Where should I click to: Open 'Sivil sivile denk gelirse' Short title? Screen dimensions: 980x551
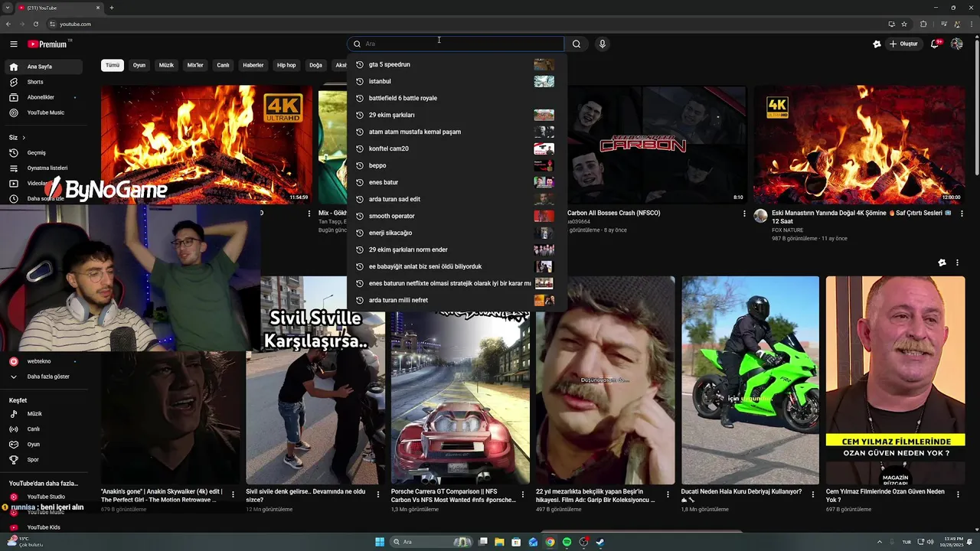(x=305, y=495)
